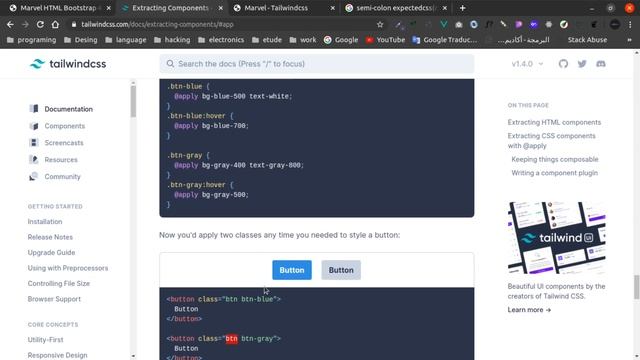Open the work bookmarks folder
The image size is (640, 360).
click(303, 40)
